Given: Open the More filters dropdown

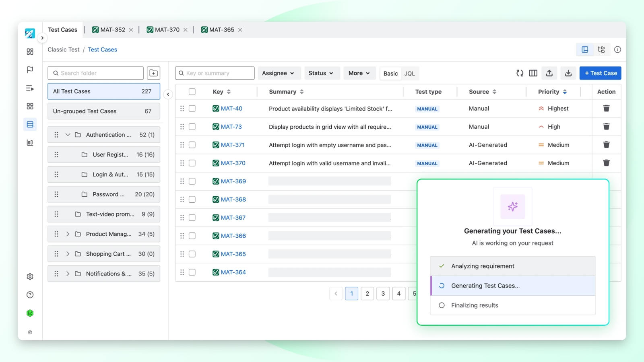Looking at the screenshot, I should (x=359, y=73).
